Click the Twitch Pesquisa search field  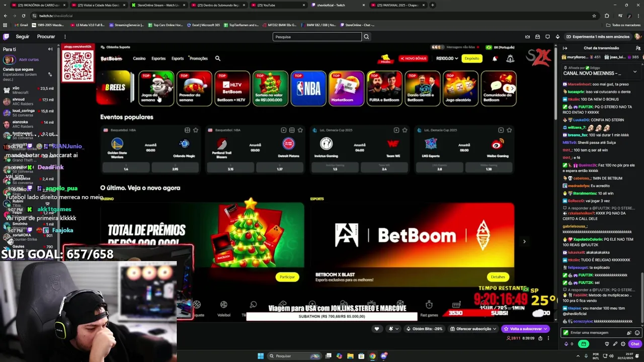(x=317, y=37)
